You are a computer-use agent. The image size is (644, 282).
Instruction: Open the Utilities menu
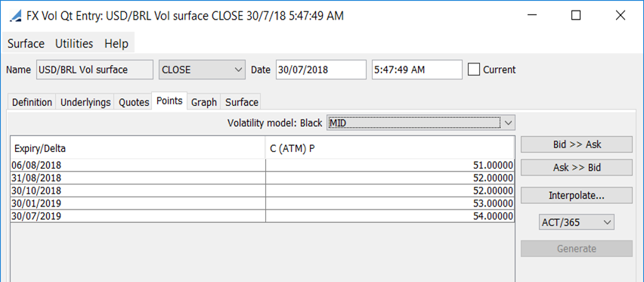pos(74,44)
